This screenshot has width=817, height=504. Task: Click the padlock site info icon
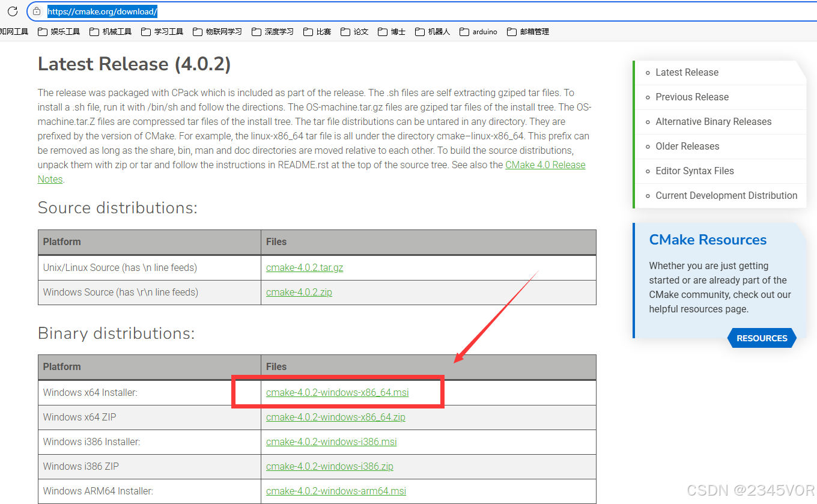pos(37,11)
